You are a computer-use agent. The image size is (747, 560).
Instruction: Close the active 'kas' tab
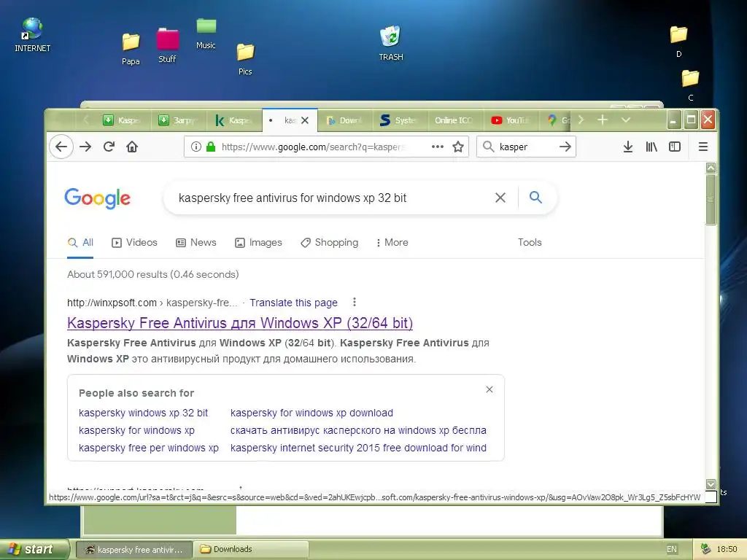coord(305,120)
